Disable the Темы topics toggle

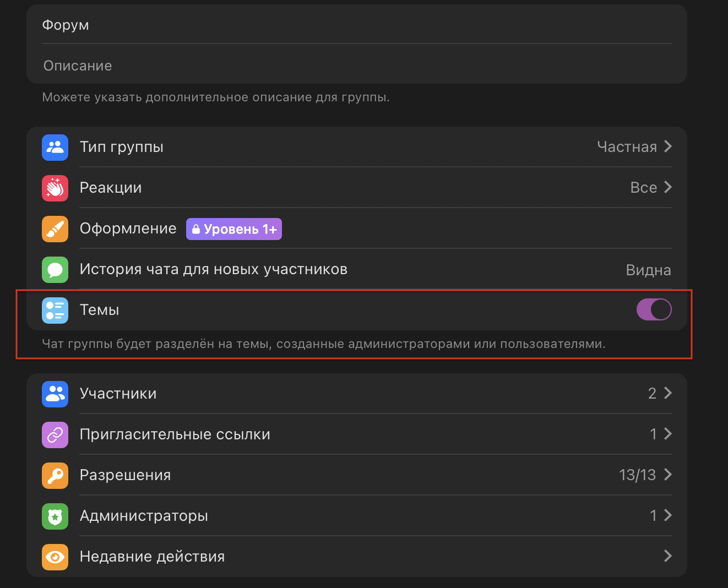[654, 309]
